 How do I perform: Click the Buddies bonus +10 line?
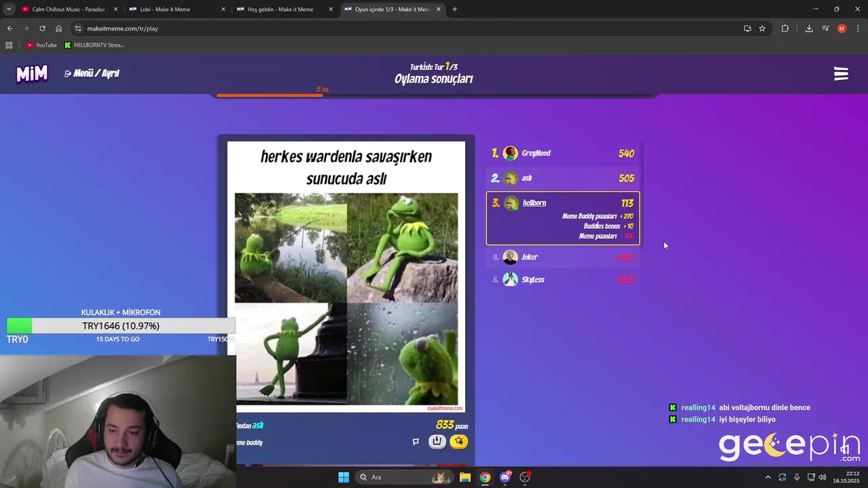608,226
